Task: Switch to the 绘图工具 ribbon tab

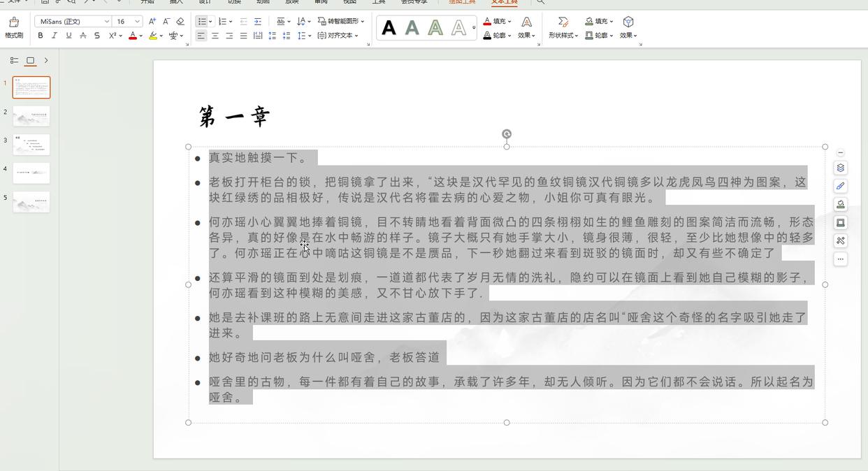Action: point(461,2)
